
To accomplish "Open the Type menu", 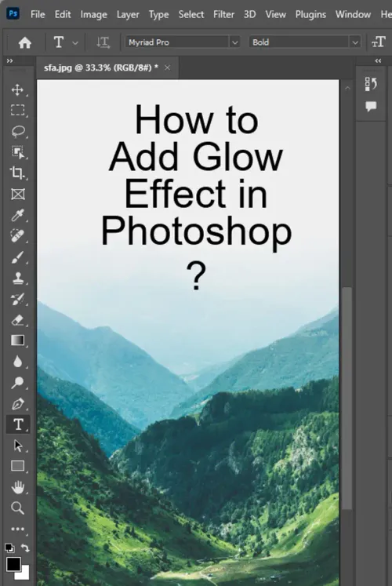I will coord(158,15).
